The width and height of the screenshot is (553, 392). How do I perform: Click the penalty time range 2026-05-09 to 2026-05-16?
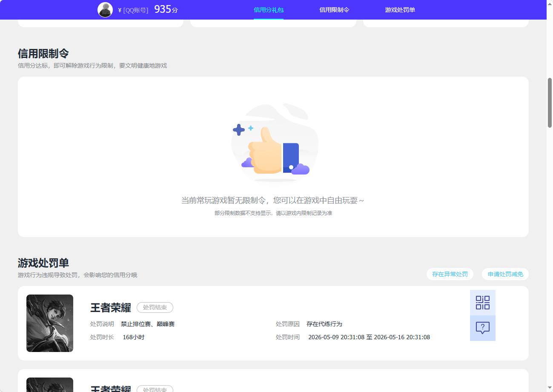(369, 337)
